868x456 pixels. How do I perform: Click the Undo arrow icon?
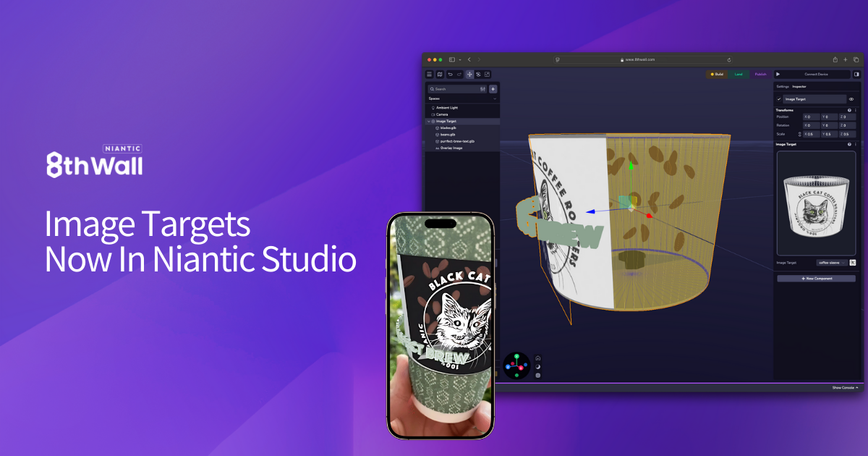click(451, 74)
